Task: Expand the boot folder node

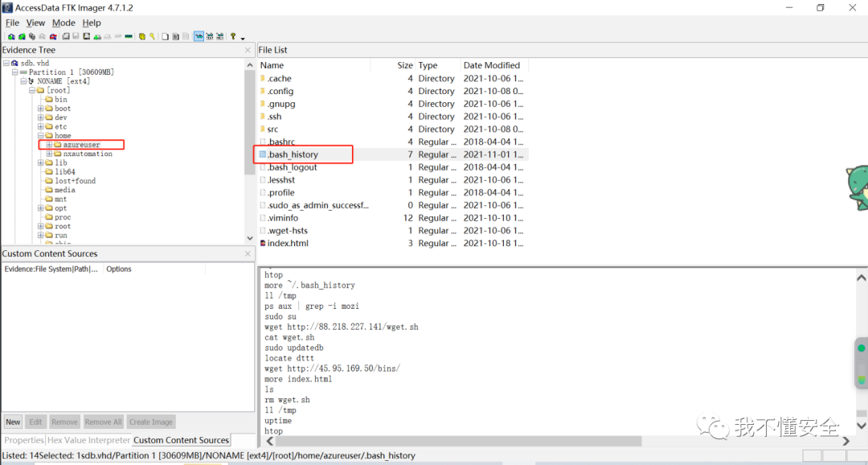Action: (40, 109)
